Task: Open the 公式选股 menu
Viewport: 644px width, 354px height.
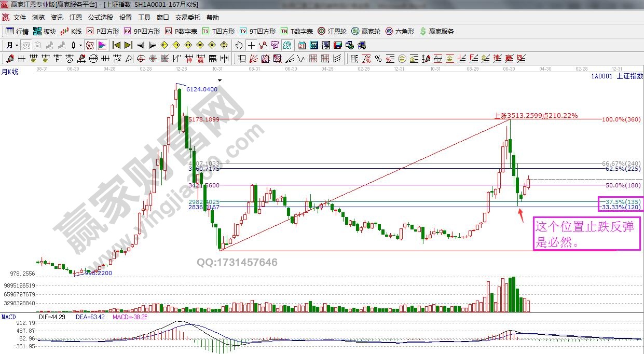Action: [x=100, y=17]
